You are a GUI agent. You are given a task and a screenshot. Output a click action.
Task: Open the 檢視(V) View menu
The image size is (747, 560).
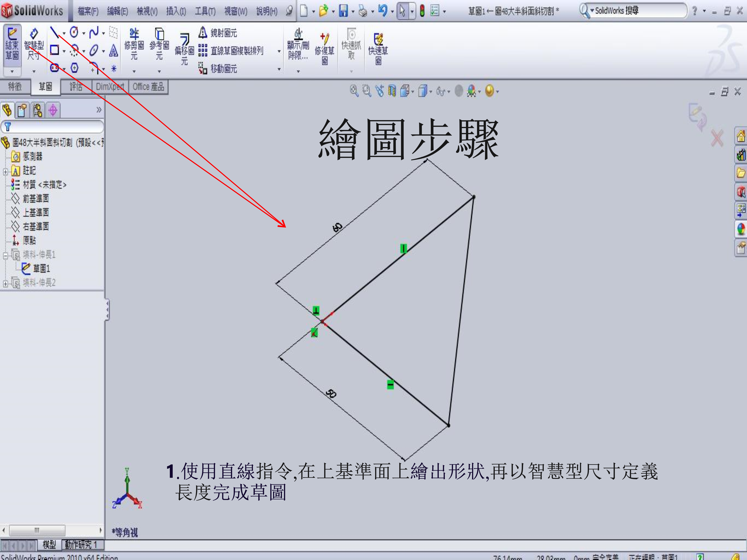147,12
